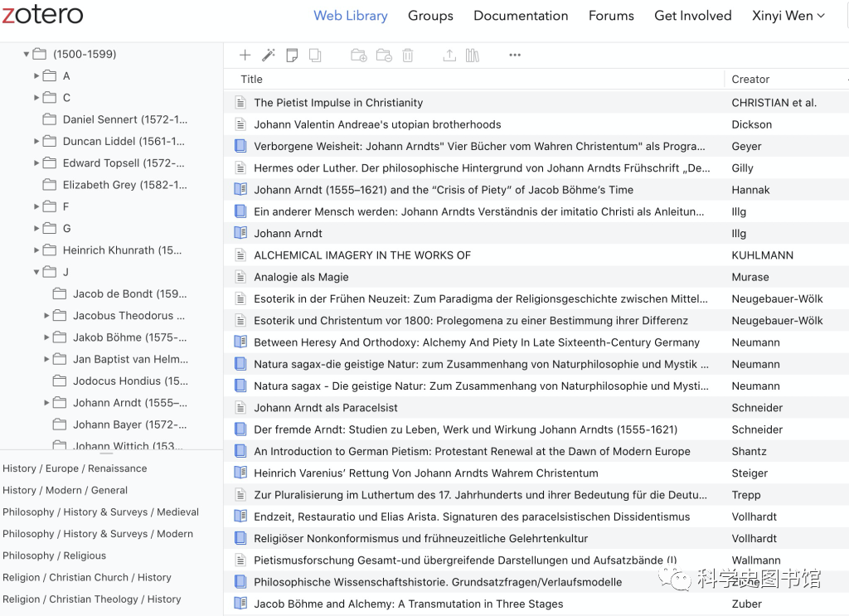849x616 pixels.
Task: Click the folder icon of Johann Bayer collection
Action: (x=60, y=424)
